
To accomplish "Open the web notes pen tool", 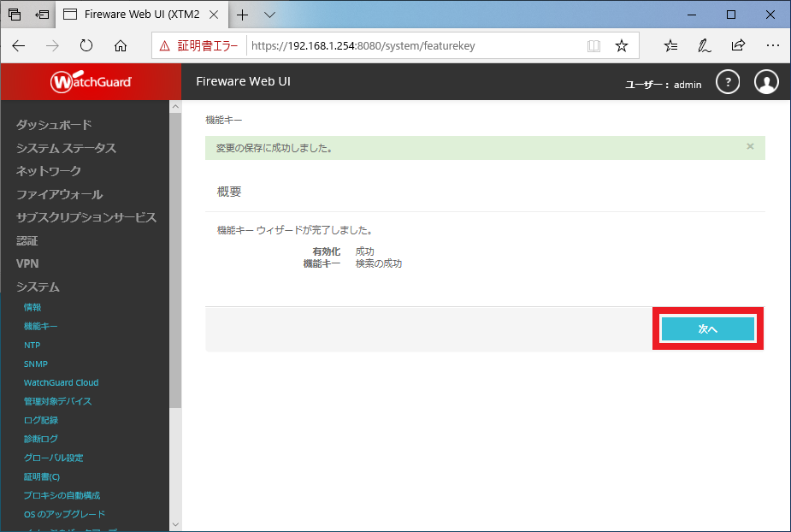I will 705,46.
